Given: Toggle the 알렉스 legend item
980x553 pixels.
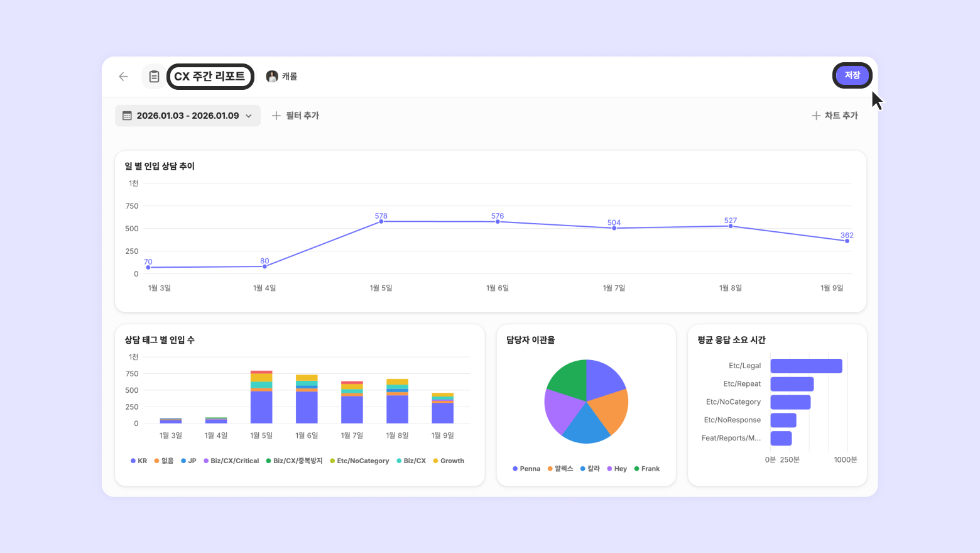Looking at the screenshot, I should click(x=560, y=469).
